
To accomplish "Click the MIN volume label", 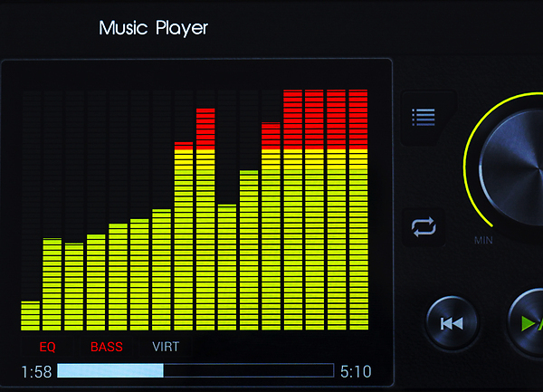I will (x=483, y=242).
